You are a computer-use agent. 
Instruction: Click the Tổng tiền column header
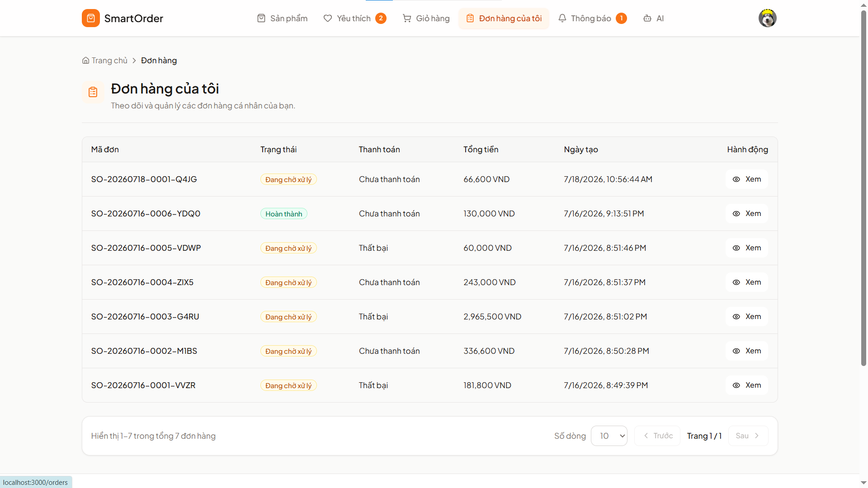(481, 150)
